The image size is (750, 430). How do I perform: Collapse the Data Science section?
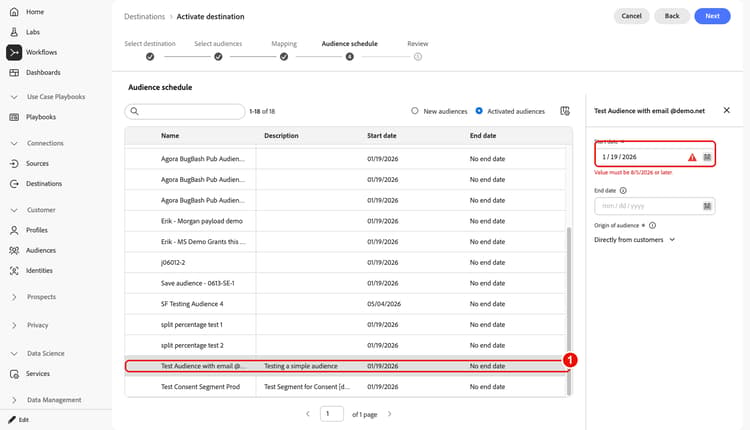coord(14,353)
